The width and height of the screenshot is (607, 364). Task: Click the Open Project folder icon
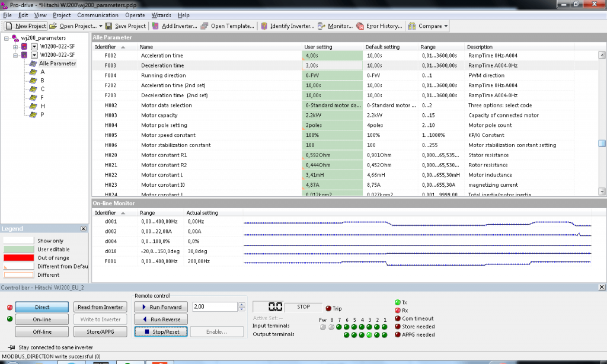pyautogui.click(x=53, y=26)
